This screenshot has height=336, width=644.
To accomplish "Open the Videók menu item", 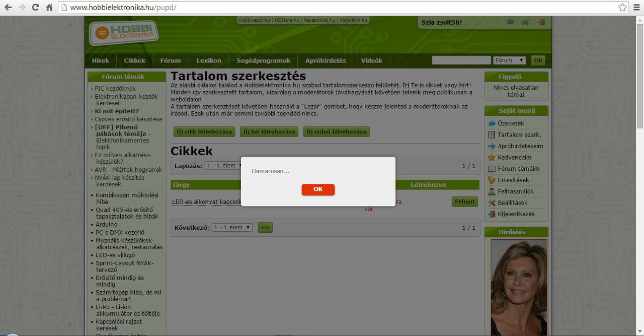I will (372, 60).
